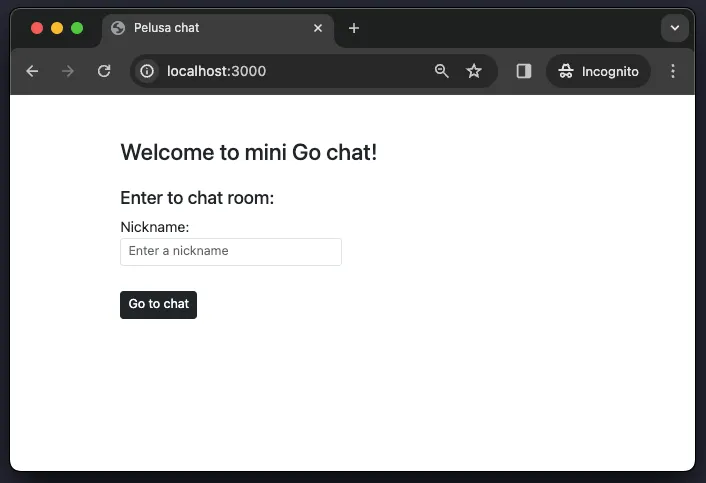Reload the localhost page

[104, 71]
